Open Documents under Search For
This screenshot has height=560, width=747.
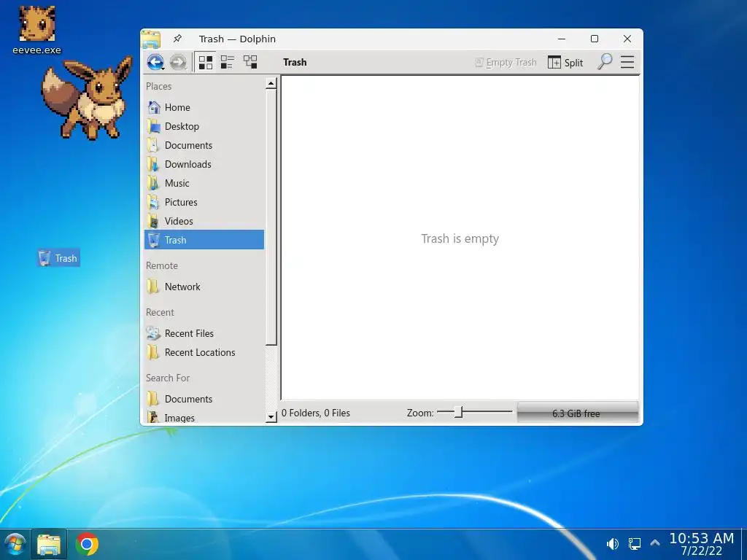[x=204, y=399]
